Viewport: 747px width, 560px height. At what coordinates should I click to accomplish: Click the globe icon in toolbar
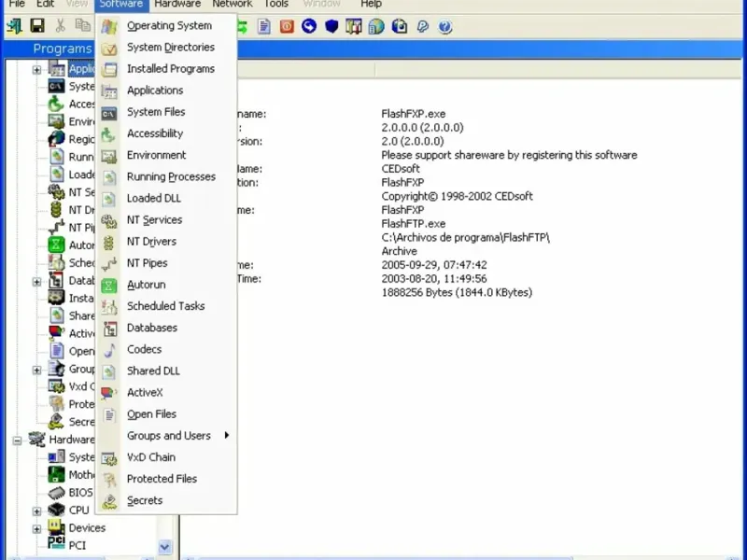point(376,27)
